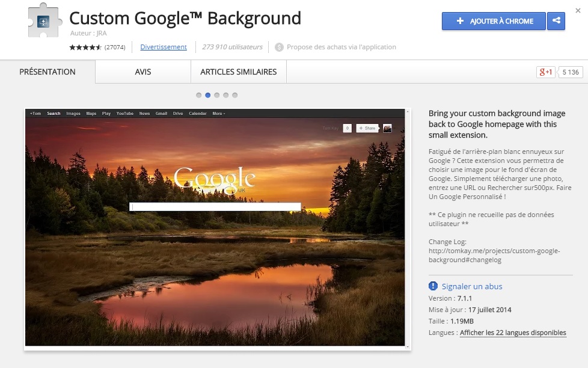Click the bold English description heading
This screenshot has width=588, height=368.
tap(497, 124)
